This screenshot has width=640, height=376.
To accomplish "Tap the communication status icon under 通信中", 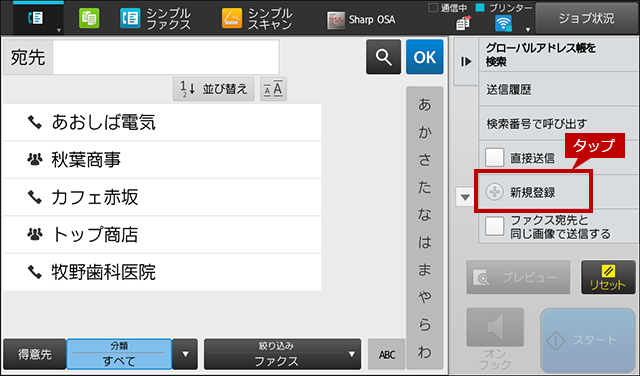I will pyautogui.click(x=463, y=23).
